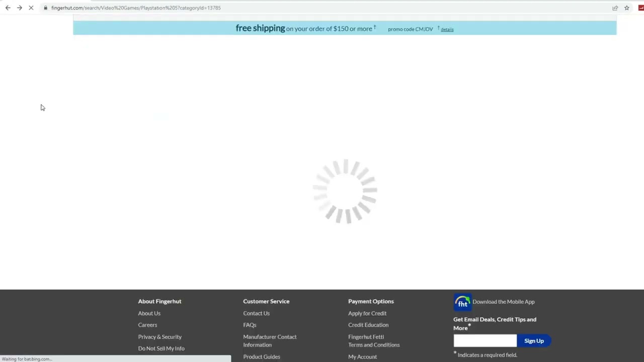
Task: Visit the Careers footer link
Action: [147, 325]
